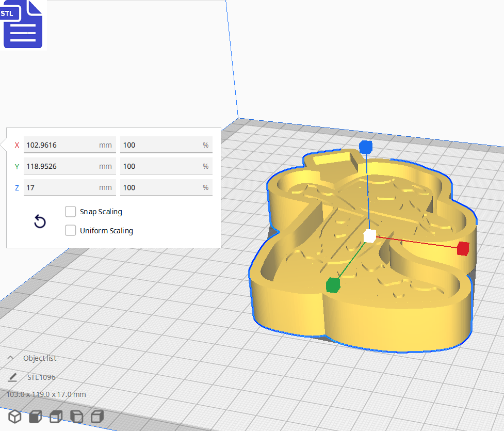This screenshot has height=431, width=504.
Task: Select the 3D view cube icon
Action: (14, 417)
